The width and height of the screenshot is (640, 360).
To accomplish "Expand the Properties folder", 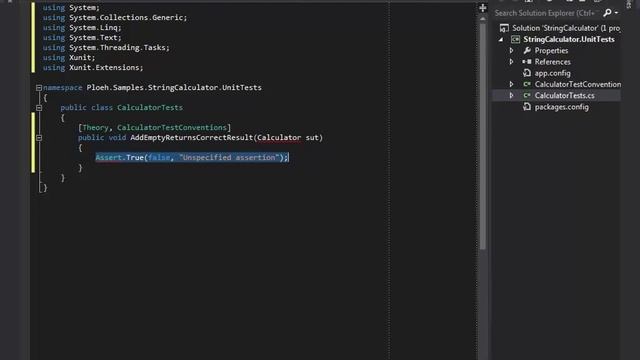I will pyautogui.click(x=511, y=51).
